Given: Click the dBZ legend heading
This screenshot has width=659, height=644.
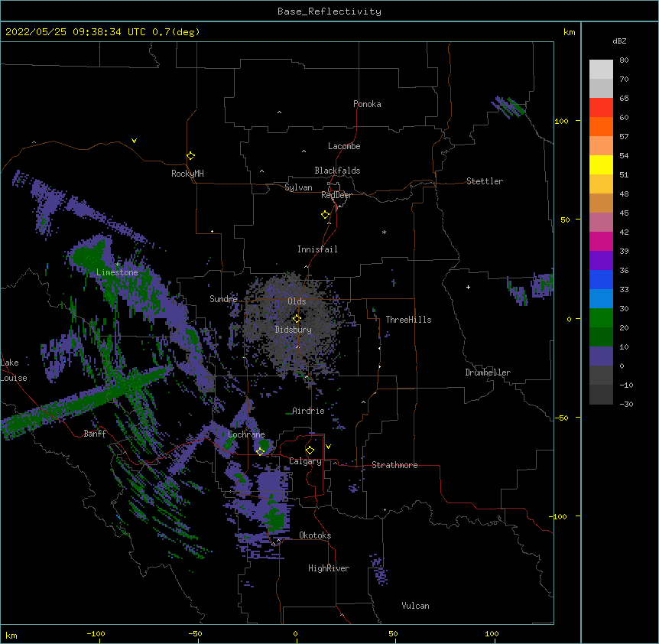Looking at the screenshot, I should tap(619, 41).
